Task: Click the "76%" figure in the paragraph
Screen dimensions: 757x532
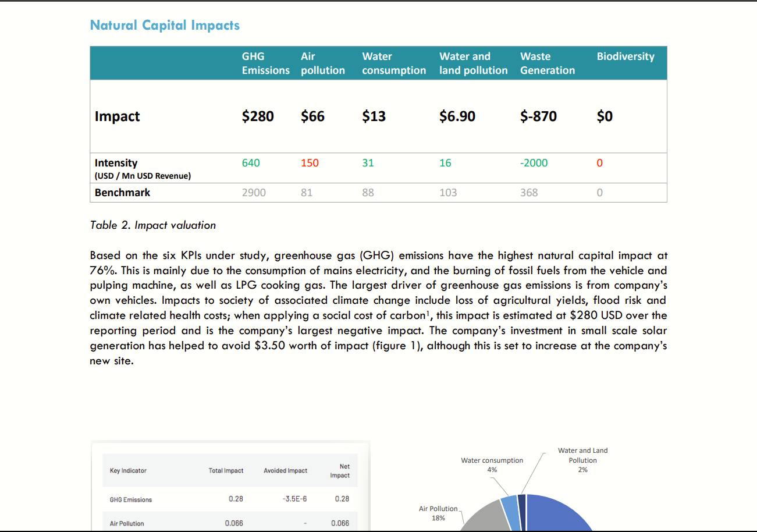Action: point(102,271)
